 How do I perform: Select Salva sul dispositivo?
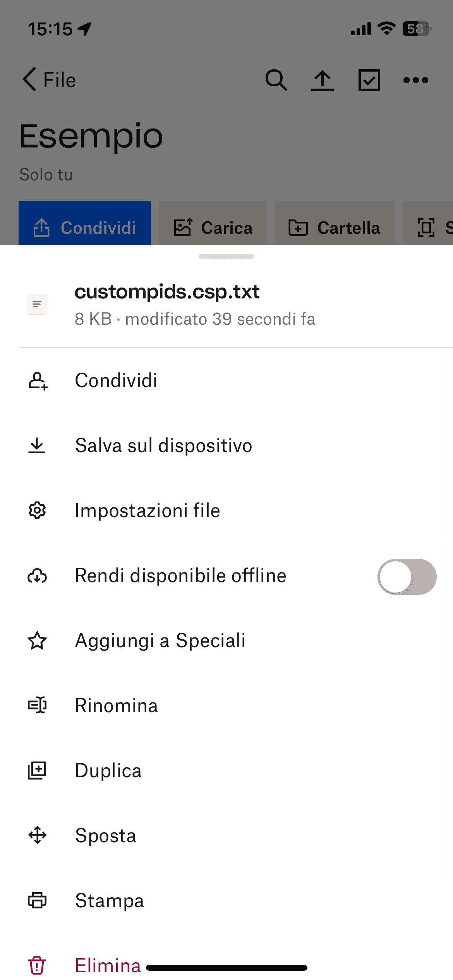pyautogui.click(x=163, y=445)
